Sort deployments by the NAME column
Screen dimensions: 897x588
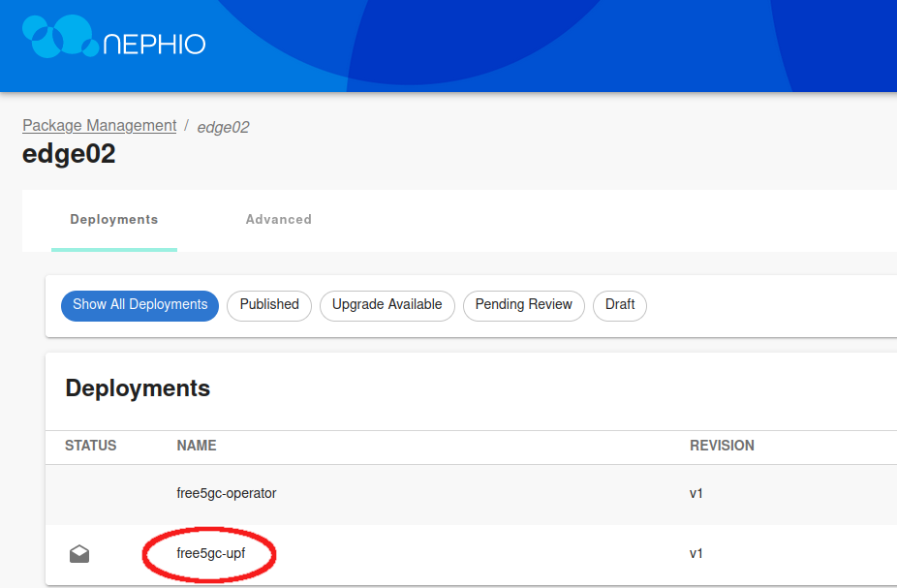click(196, 446)
